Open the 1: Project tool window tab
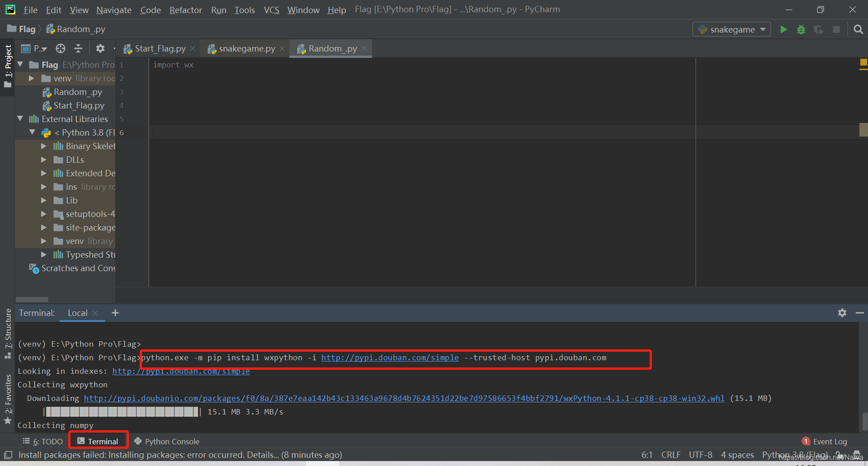 pos(8,68)
